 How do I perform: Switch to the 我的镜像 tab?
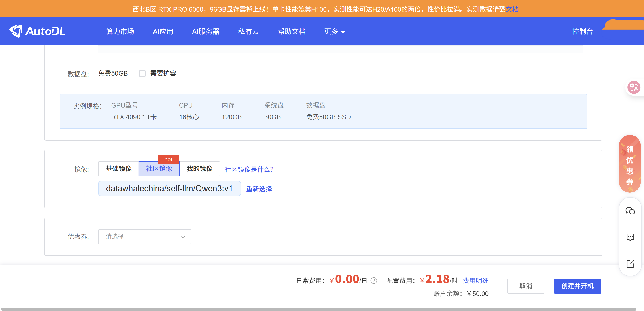[199, 169]
